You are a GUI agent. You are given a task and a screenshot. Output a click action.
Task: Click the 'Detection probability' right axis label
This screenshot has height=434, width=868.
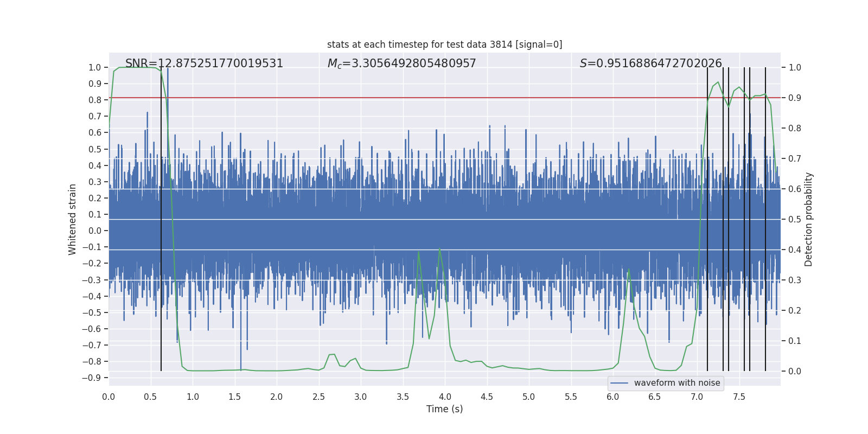point(809,219)
